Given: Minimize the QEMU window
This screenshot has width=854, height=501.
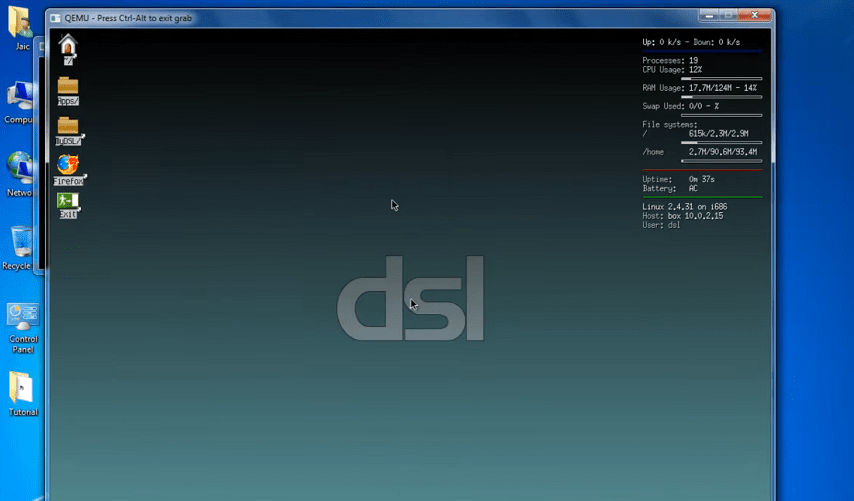Looking at the screenshot, I should click(709, 16).
